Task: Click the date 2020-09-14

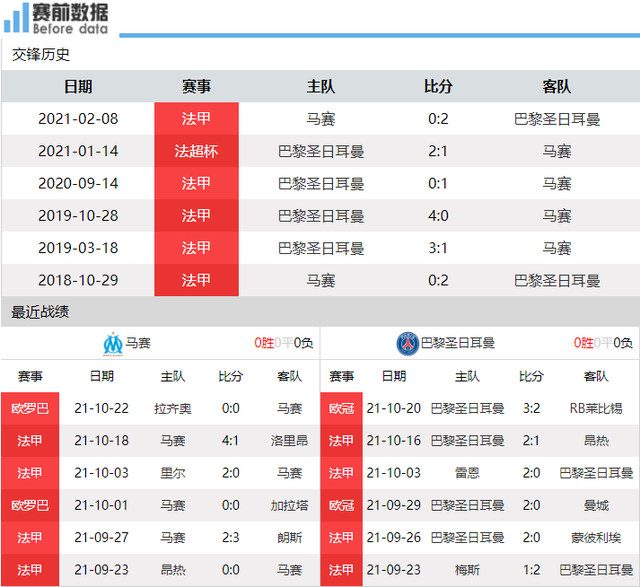Action: coord(78,183)
